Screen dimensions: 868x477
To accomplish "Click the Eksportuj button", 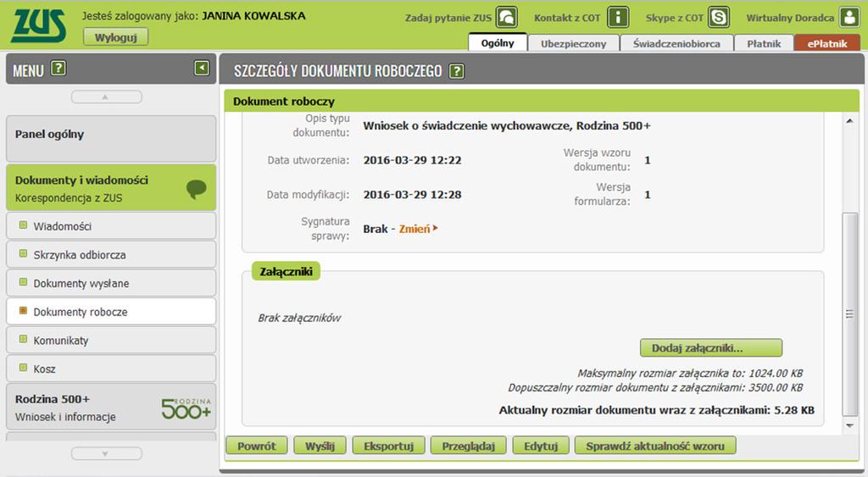I will point(388,446).
